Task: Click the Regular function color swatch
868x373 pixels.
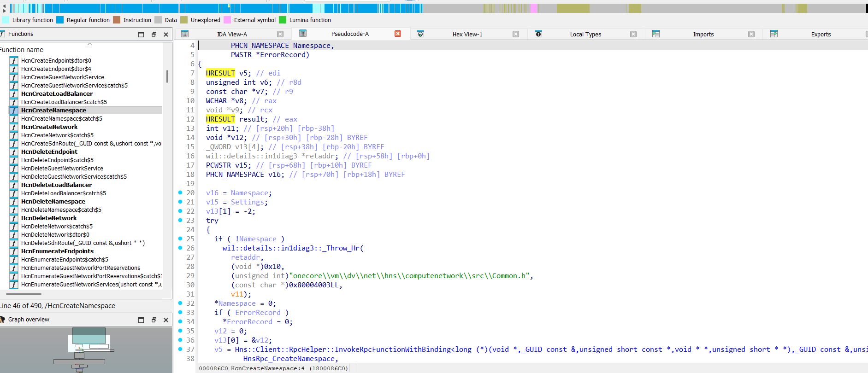Action: click(x=60, y=20)
